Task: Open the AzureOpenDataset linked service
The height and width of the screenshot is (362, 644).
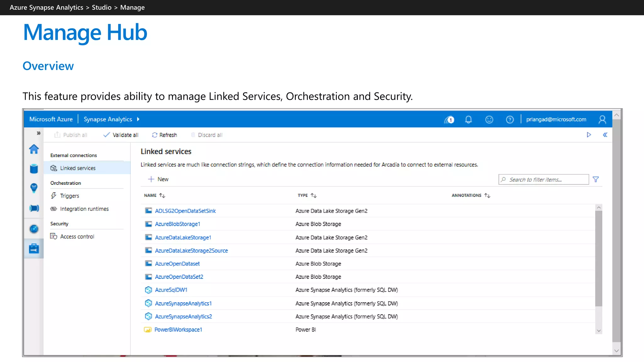Action: (x=177, y=264)
